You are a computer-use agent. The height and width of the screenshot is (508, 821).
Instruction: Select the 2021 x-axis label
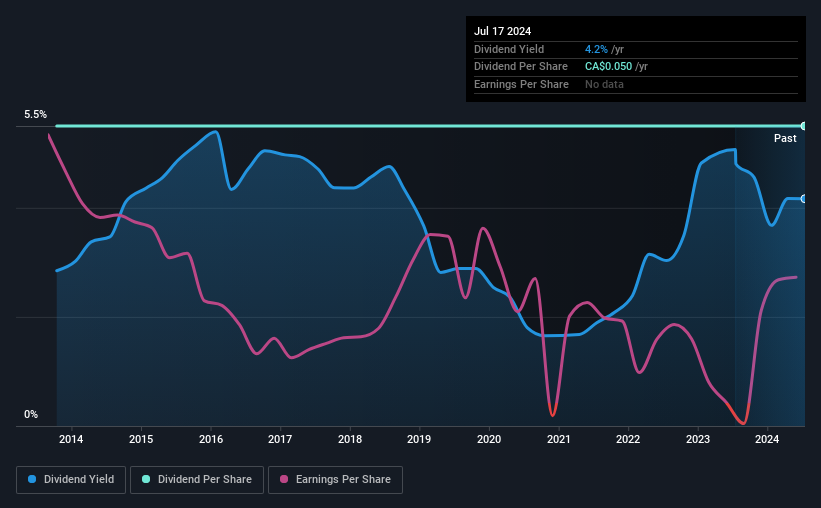[x=559, y=439]
